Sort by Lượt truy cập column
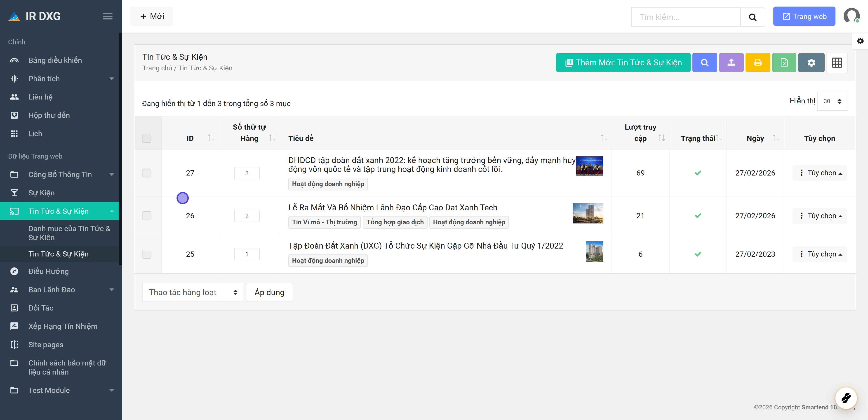Viewport: 868px width, 420px height. point(661,138)
